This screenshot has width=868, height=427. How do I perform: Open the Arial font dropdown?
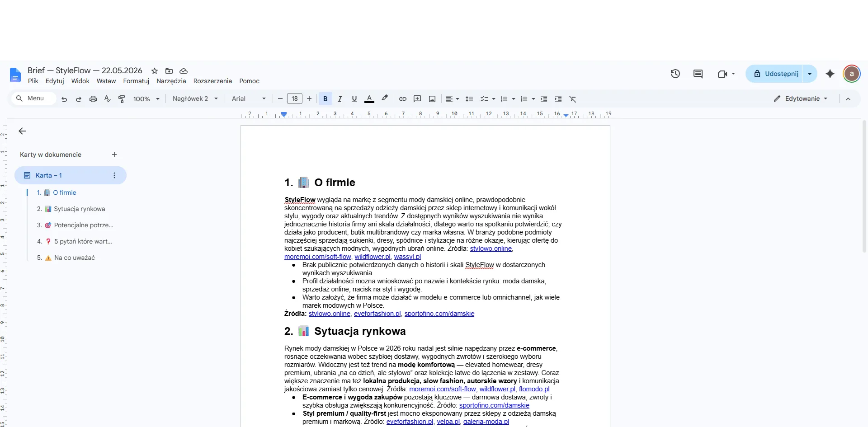coord(249,99)
